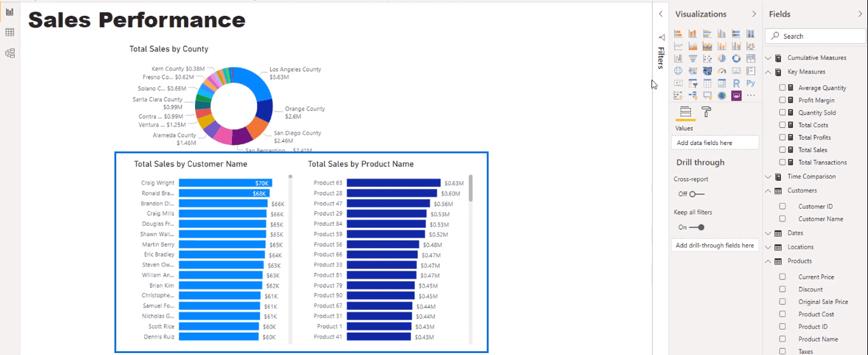This screenshot has height=355, width=868.
Task: Check the Total Sales measure
Action: 783,150
